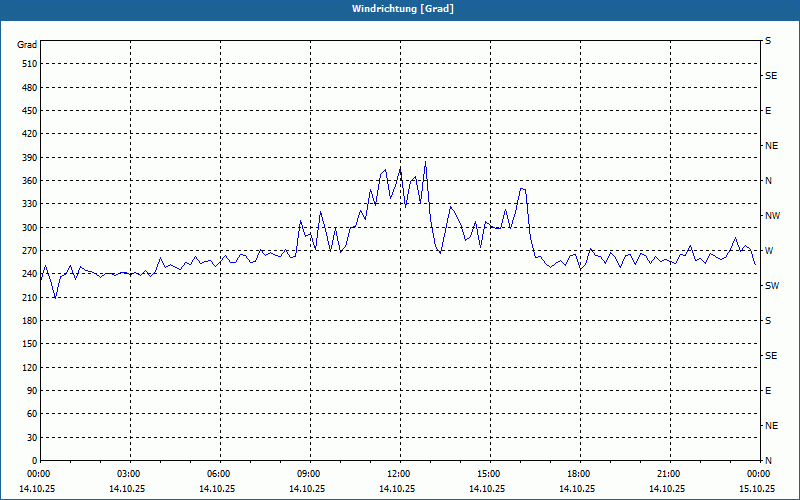800x500 pixels.
Task: Click the highest peak near 13:00
Action: (426, 162)
